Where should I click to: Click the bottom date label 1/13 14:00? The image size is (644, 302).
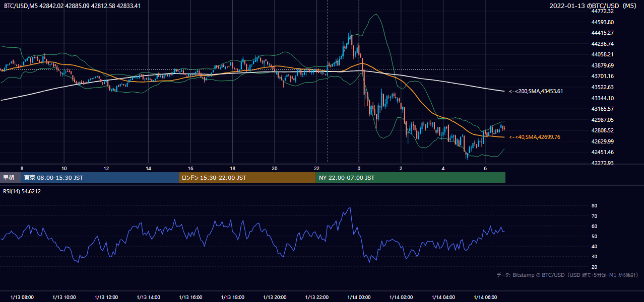pos(148,297)
